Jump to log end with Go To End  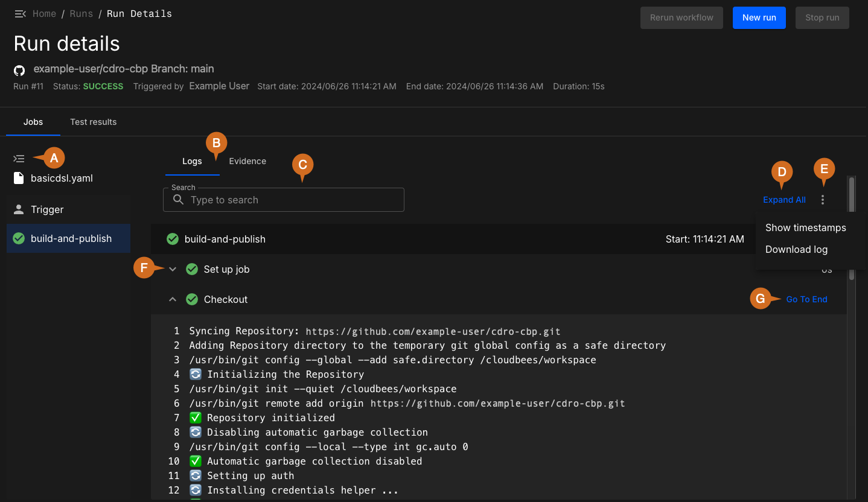[x=806, y=299]
